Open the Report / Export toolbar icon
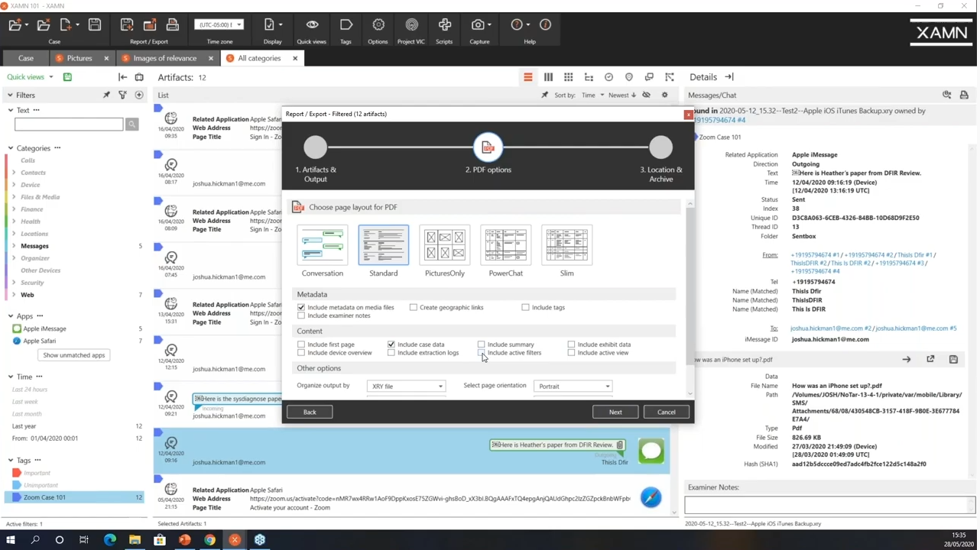Viewport: 980px width, 550px height. 149,25
